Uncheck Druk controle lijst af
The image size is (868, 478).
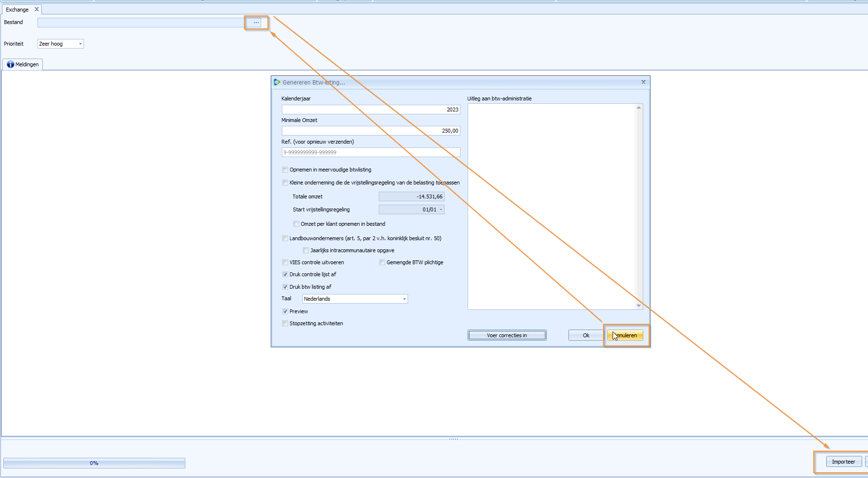tap(285, 274)
